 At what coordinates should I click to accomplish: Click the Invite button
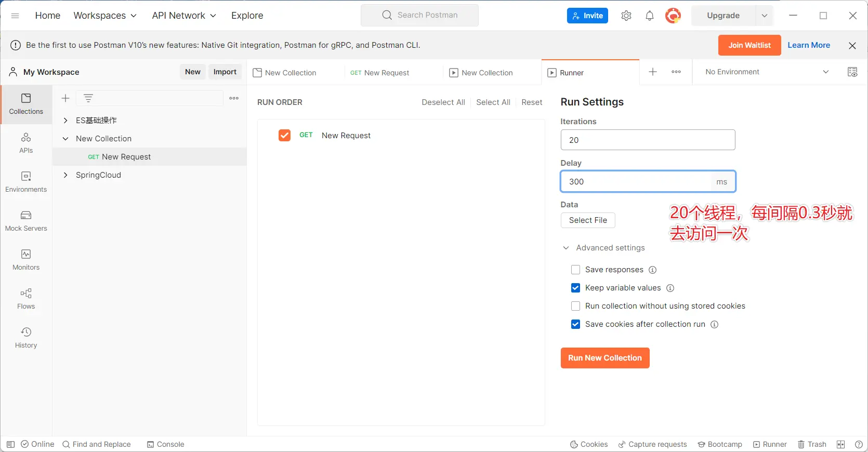(587, 16)
